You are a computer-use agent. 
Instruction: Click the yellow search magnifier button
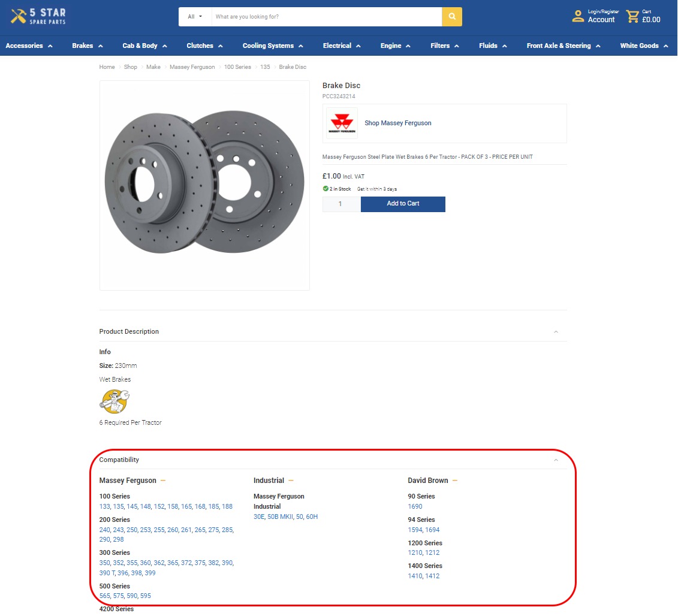point(452,17)
